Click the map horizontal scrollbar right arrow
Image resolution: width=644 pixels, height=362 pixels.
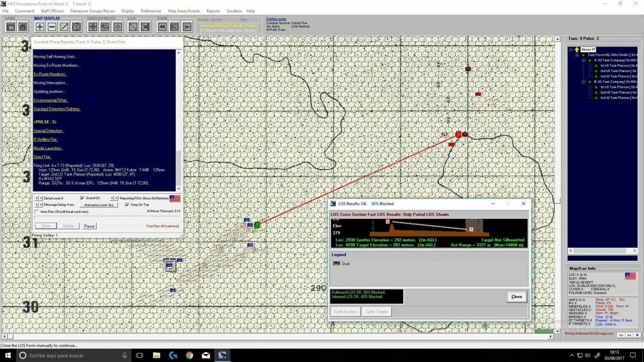click(551, 337)
